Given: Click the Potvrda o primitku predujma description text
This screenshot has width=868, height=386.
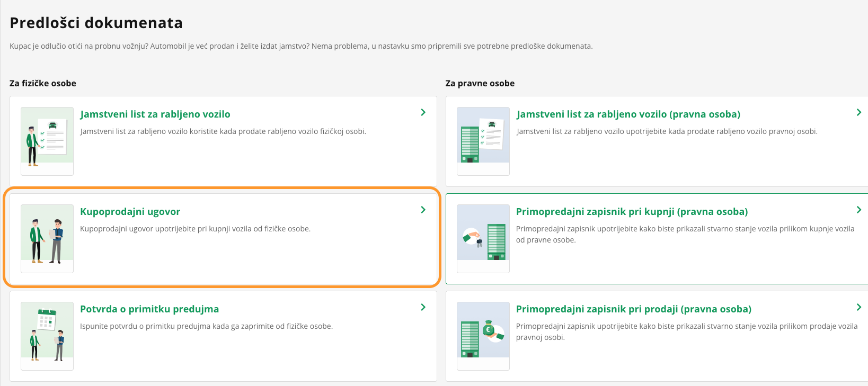Looking at the screenshot, I should 206,326.
